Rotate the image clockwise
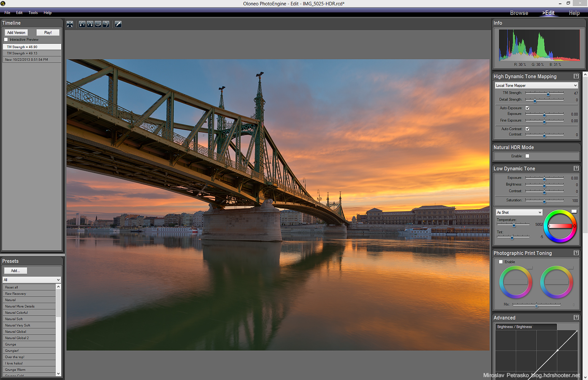 click(x=90, y=24)
